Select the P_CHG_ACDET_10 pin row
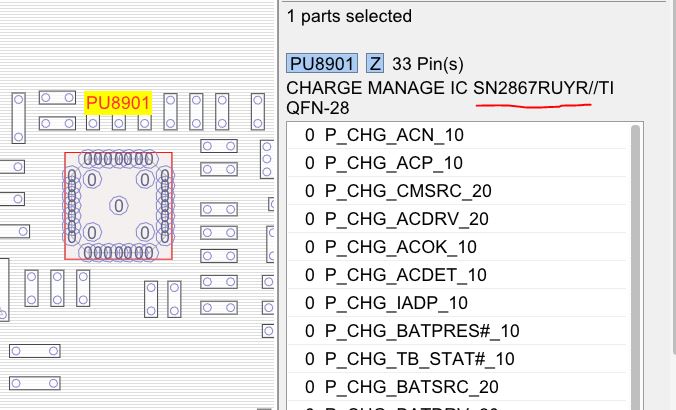 click(x=457, y=275)
